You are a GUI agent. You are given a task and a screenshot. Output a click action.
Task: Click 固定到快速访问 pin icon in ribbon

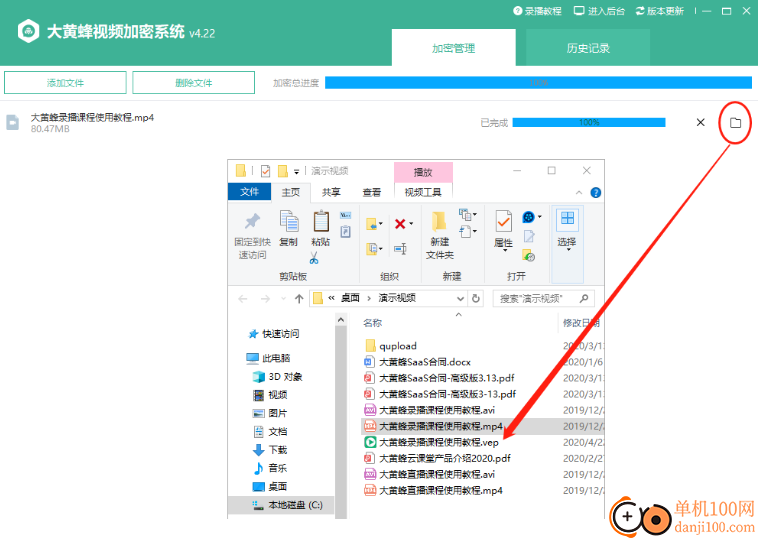point(252,222)
